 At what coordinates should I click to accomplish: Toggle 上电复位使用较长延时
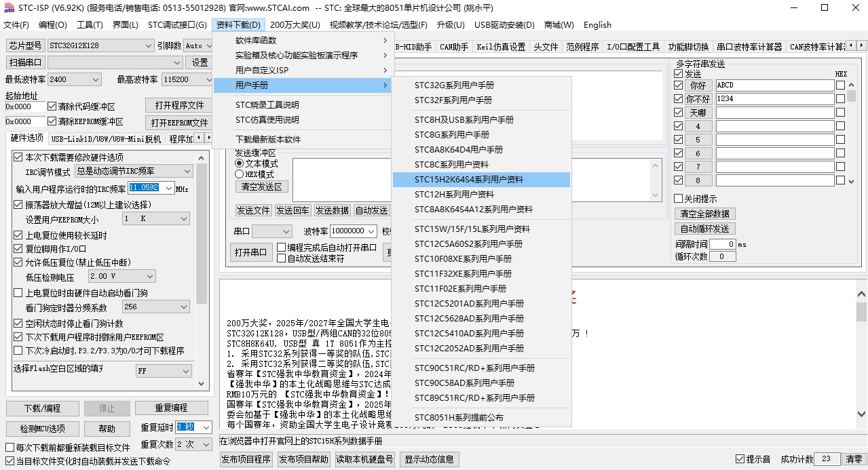click(18, 235)
